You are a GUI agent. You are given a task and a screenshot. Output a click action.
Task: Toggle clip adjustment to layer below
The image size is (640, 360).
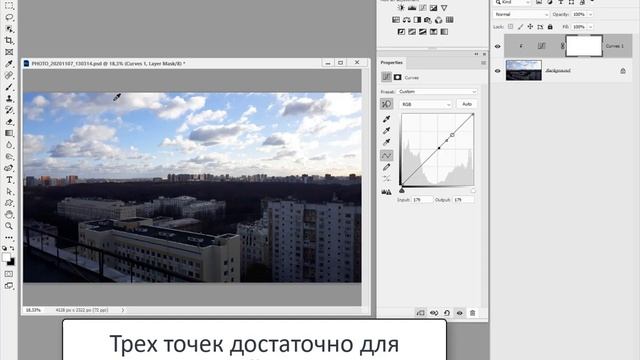(x=420, y=313)
